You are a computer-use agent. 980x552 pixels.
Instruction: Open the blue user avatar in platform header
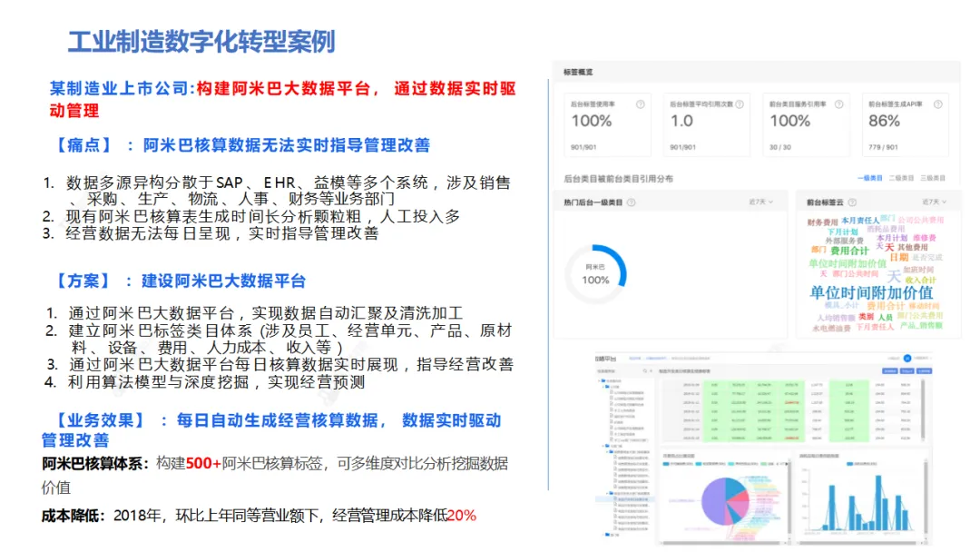907,359
